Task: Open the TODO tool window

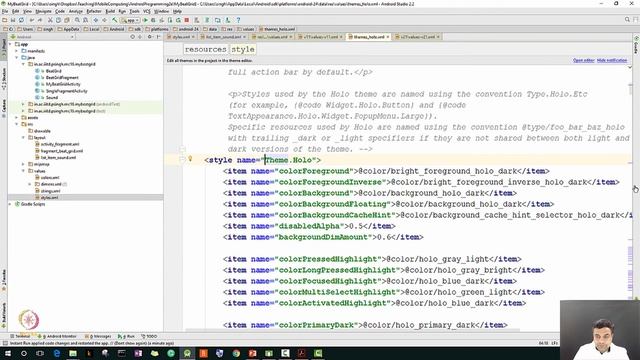Action: pos(149,336)
